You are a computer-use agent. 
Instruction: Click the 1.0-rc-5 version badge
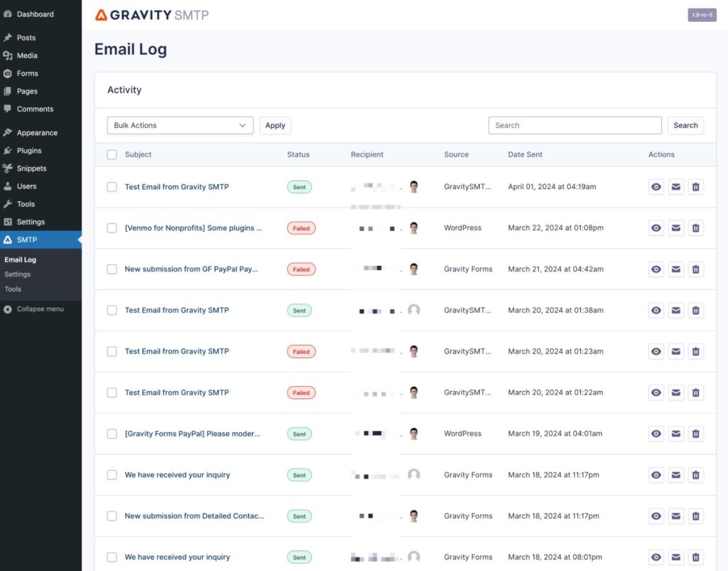pos(702,14)
